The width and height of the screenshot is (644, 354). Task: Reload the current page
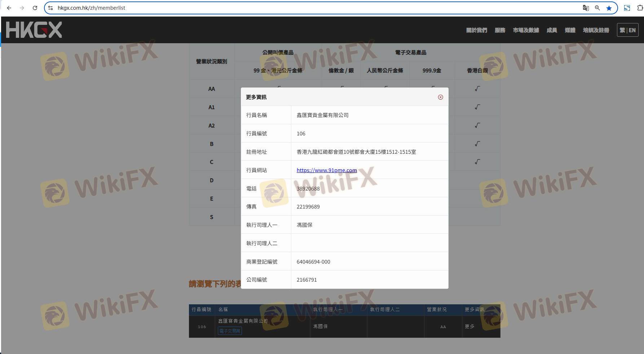point(35,8)
